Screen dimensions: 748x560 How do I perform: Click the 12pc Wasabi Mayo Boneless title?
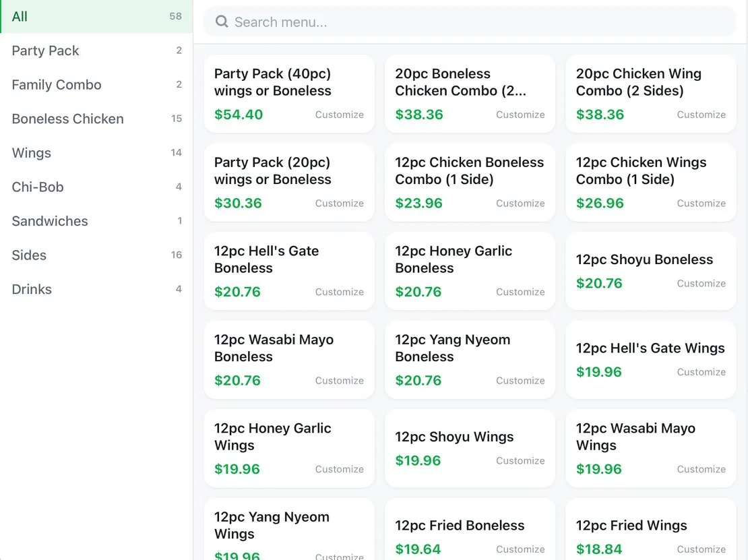coord(274,348)
